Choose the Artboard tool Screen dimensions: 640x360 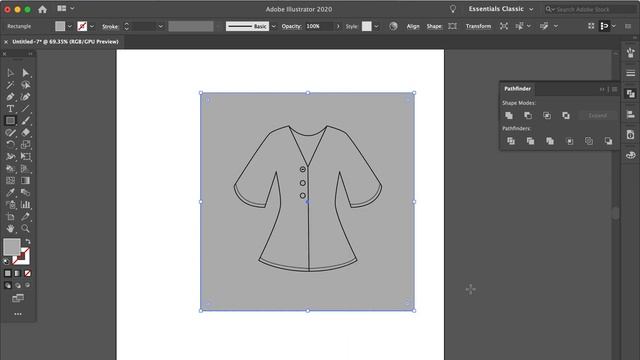tap(11, 217)
